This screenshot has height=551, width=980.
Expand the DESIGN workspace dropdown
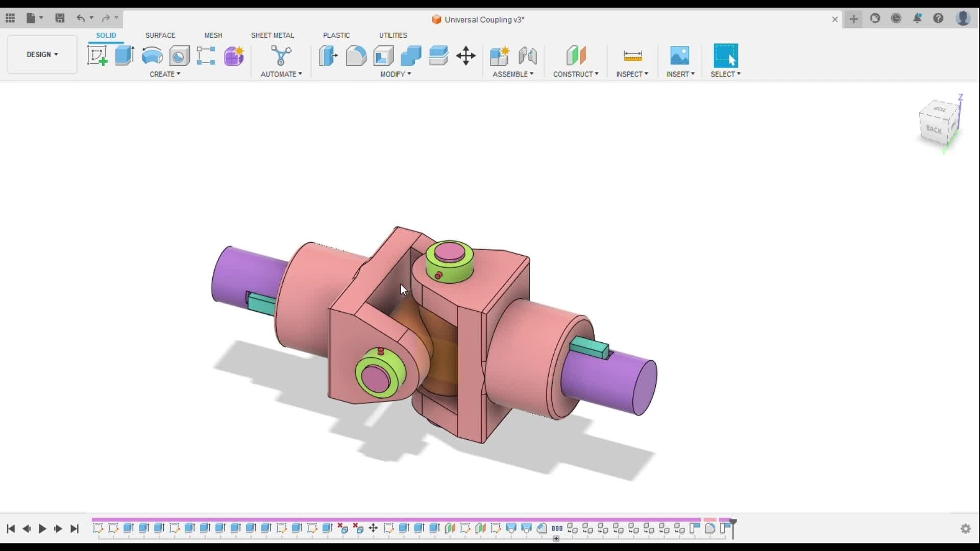click(x=42, y=54)
